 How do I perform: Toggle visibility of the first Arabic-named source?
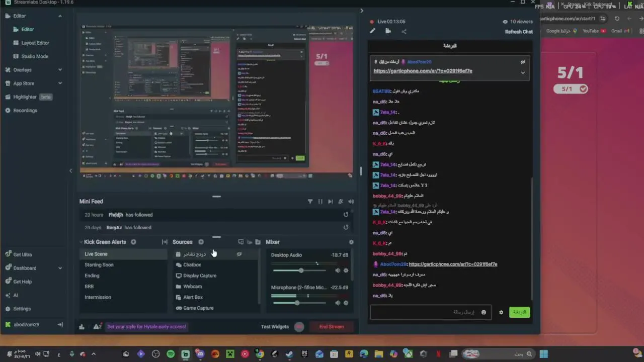coord(239,254)
